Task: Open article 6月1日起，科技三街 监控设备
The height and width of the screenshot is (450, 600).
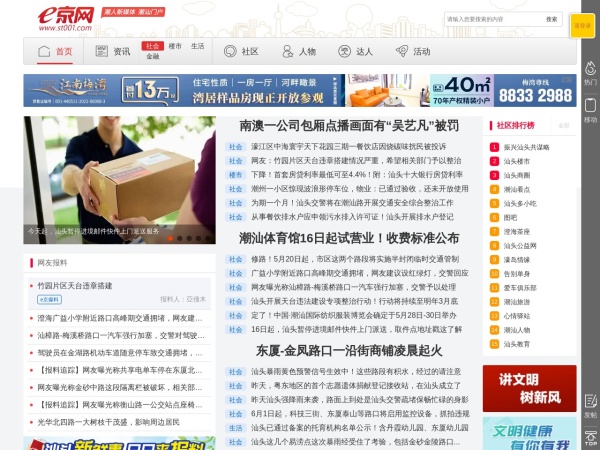Action: tap(360, 414)
